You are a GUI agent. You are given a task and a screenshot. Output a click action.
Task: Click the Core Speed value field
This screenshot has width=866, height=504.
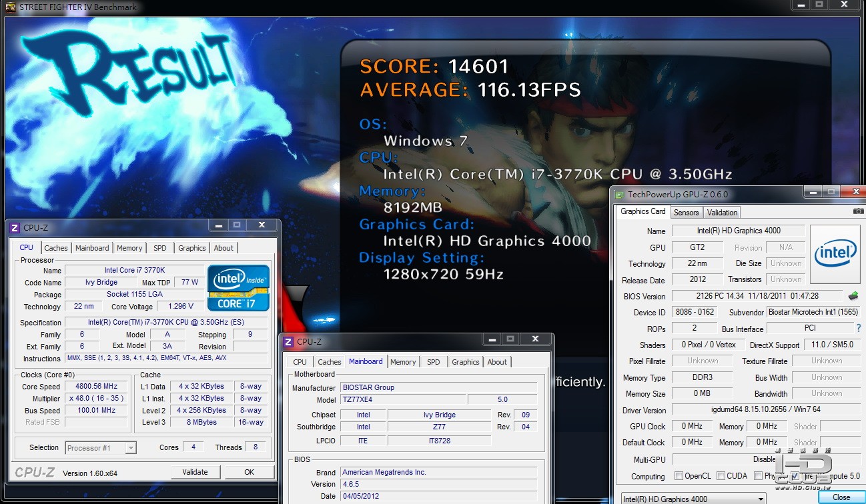(96, 387)
